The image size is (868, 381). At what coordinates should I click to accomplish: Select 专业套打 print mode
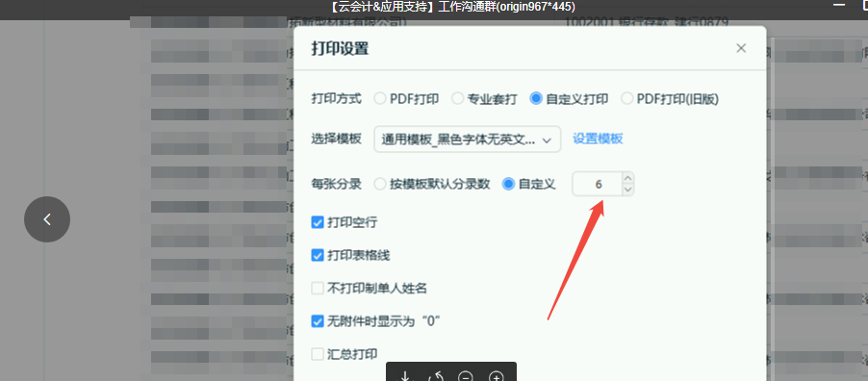point(457,99)
